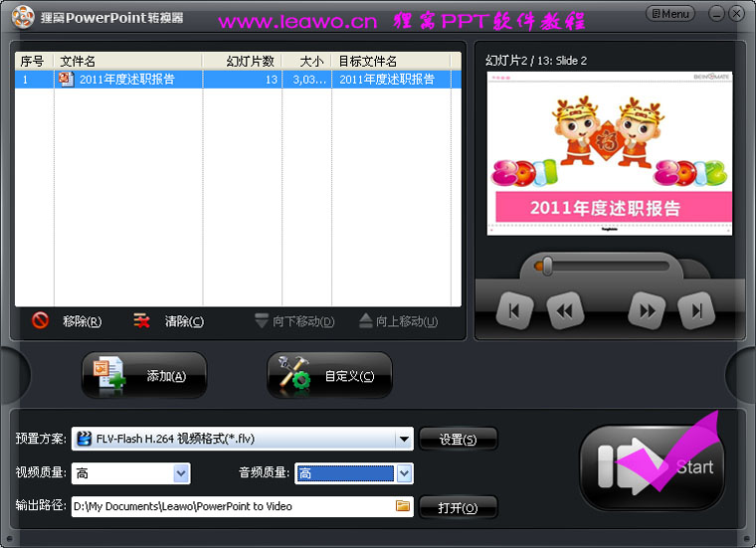The width and height of the screenshot is (756, 548).
Task: Start the conversion with Start button
Action: [652, 467]
